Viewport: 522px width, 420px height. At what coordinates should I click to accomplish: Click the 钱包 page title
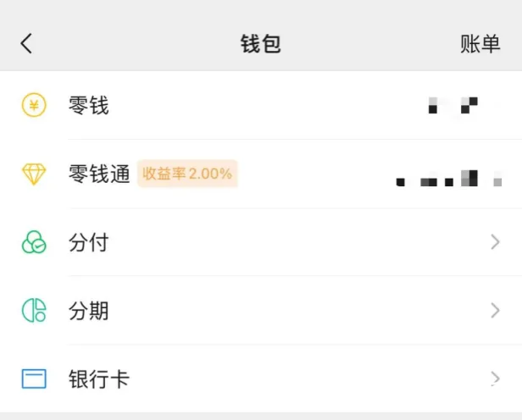[x=261, y=43]
